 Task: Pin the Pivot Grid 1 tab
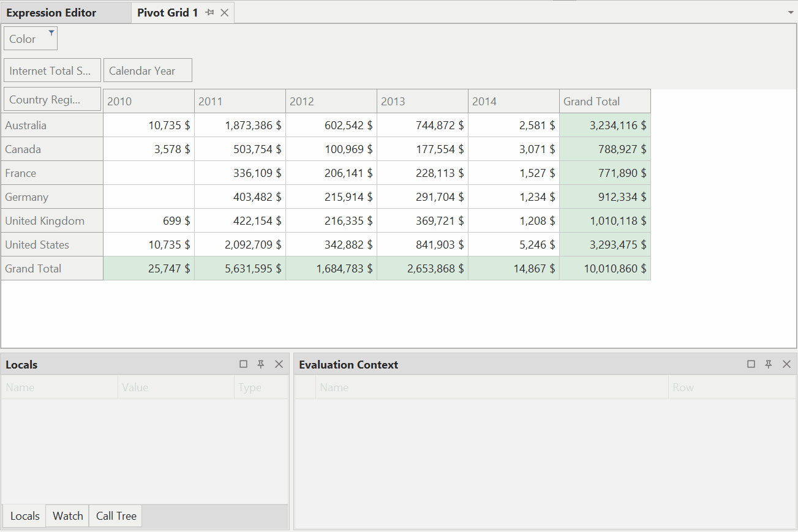pos(209,13)
